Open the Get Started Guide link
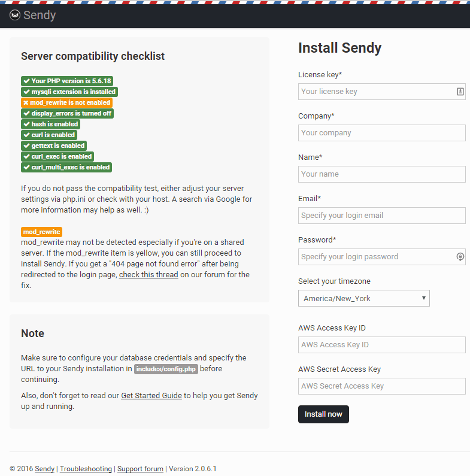Image resolution: width=470 pixels, height=476 pixels. tap(151, 396)
